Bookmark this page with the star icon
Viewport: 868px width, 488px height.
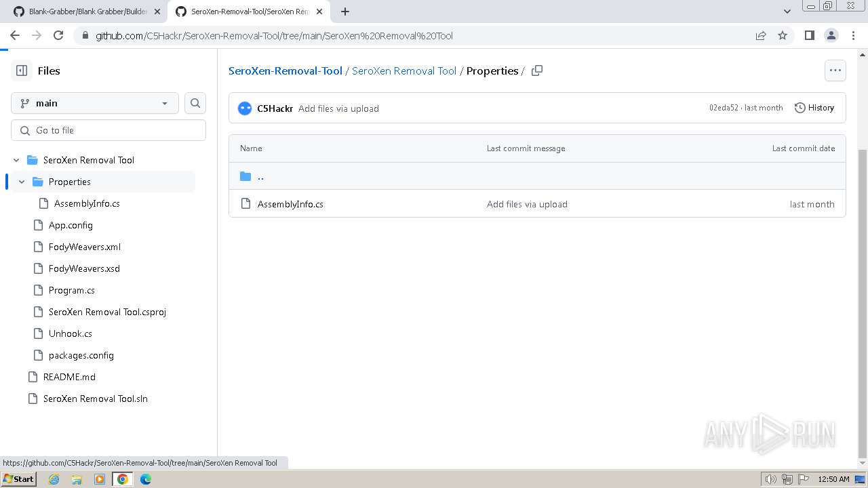[783, 35]
